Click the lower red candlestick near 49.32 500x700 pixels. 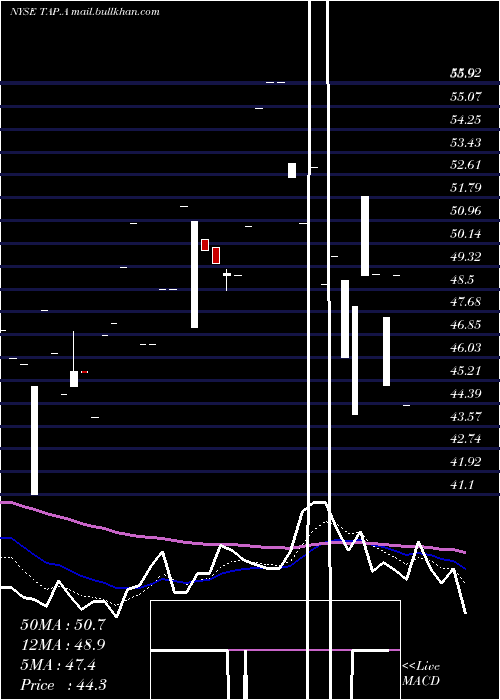[x=216, y=255]
